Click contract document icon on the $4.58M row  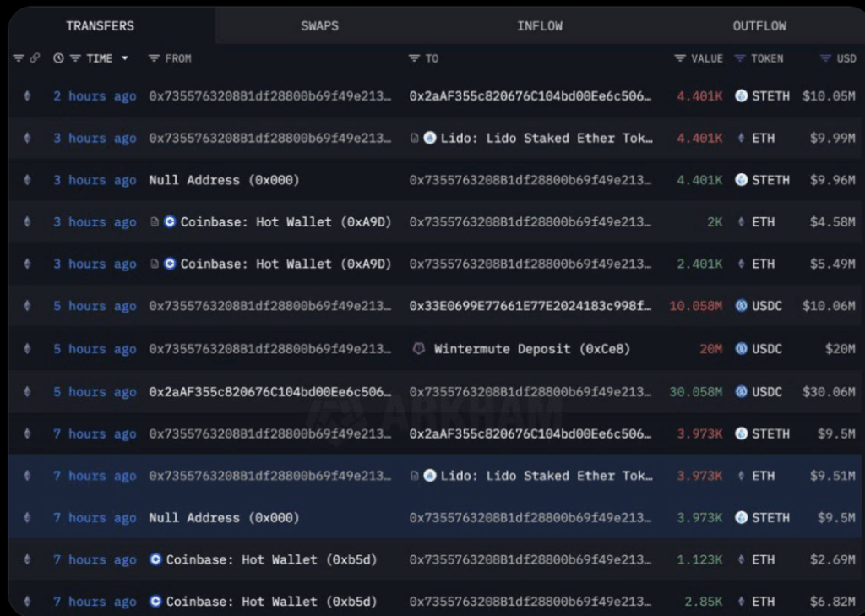[155, 222]
